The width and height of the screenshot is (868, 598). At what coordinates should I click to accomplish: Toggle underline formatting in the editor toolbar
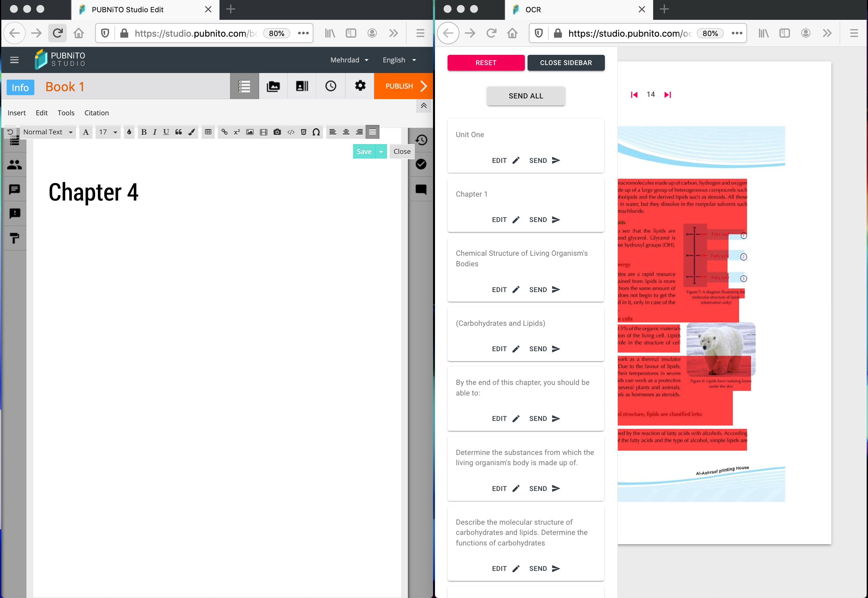point(166,132)
